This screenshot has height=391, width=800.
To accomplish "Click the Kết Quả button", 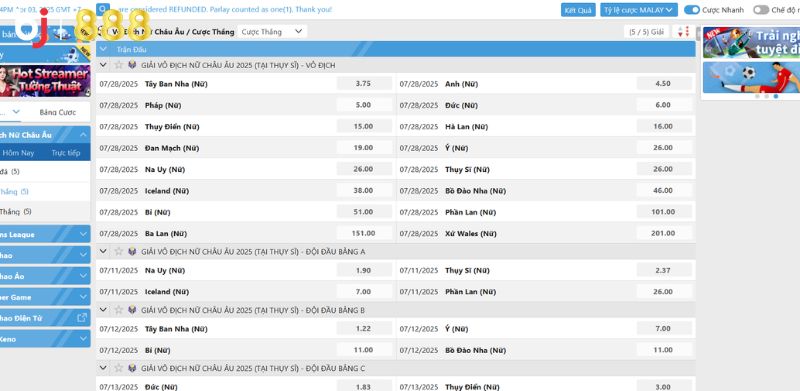I will pos(578,10).
